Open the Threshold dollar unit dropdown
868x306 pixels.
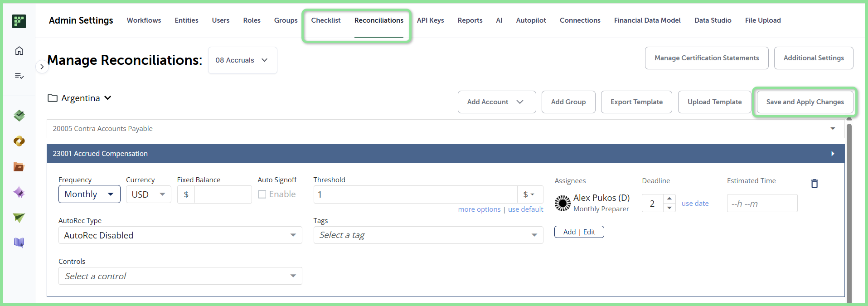529,194
